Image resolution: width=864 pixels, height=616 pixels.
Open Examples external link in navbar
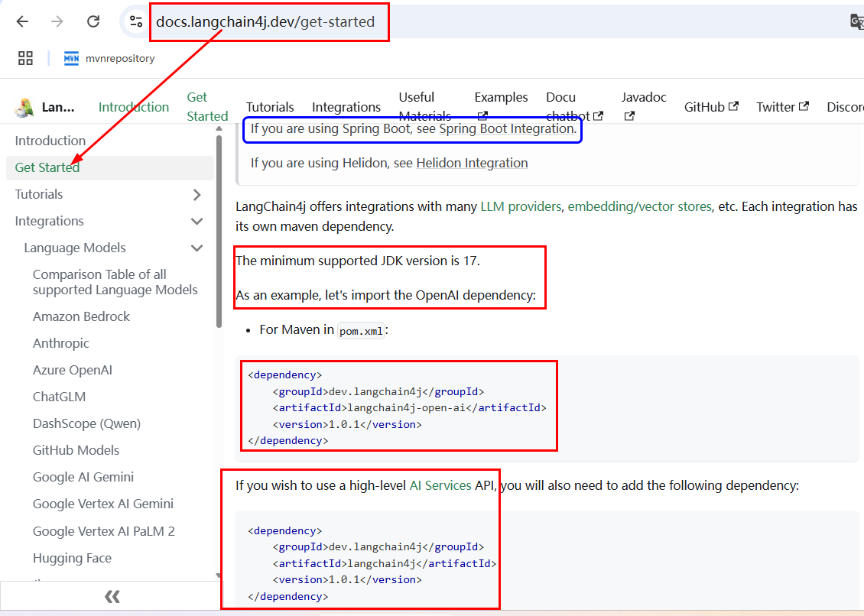pyautogui.click(x=501, y=107)
